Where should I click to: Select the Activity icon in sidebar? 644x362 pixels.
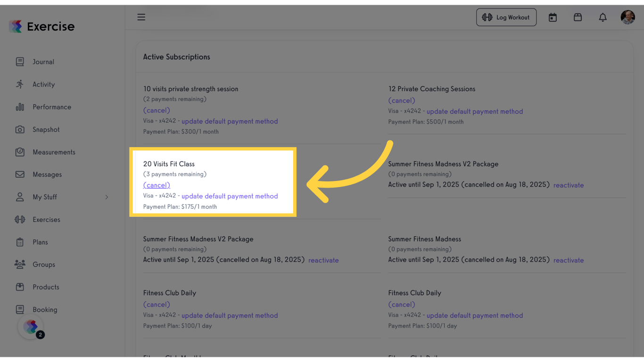pos(19,84)
